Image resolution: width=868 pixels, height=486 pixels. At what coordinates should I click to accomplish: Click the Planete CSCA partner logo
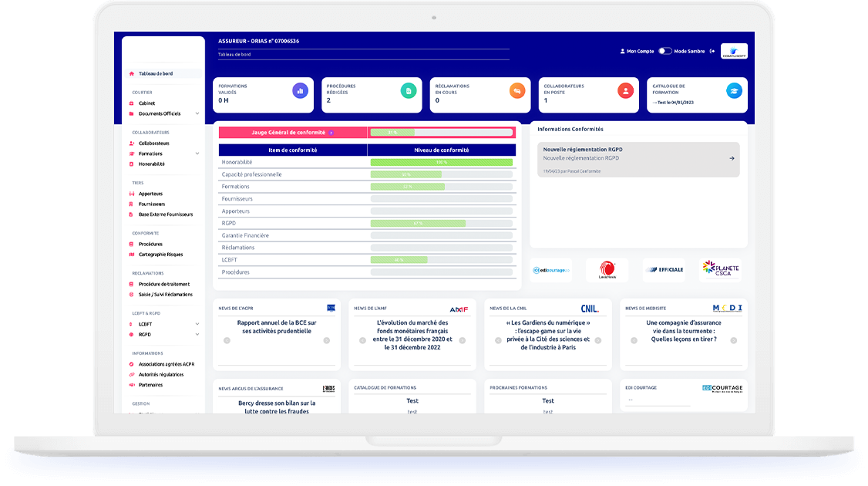tap(721, 269)
